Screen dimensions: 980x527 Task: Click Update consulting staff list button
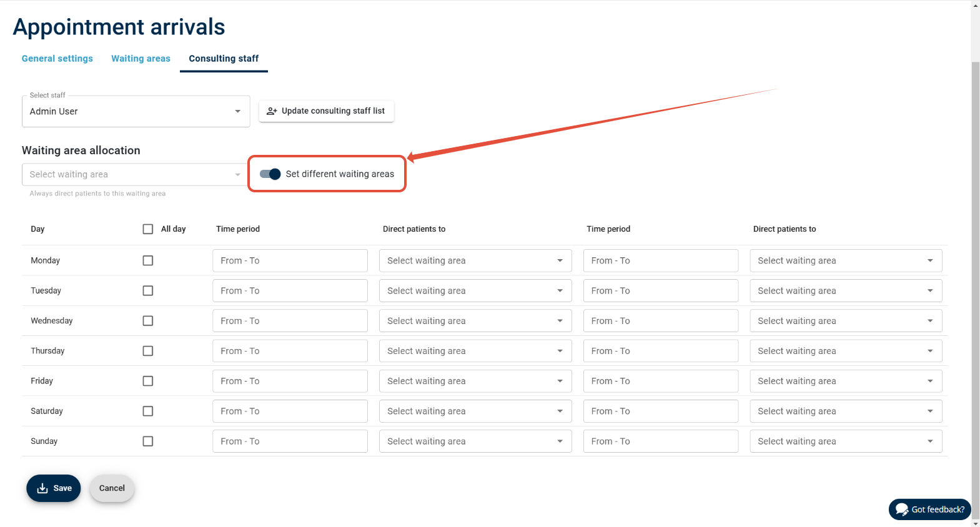click(x=327, y=111)
